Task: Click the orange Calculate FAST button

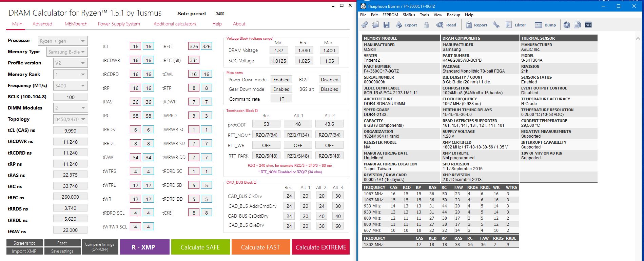Action: coord(260,247)
